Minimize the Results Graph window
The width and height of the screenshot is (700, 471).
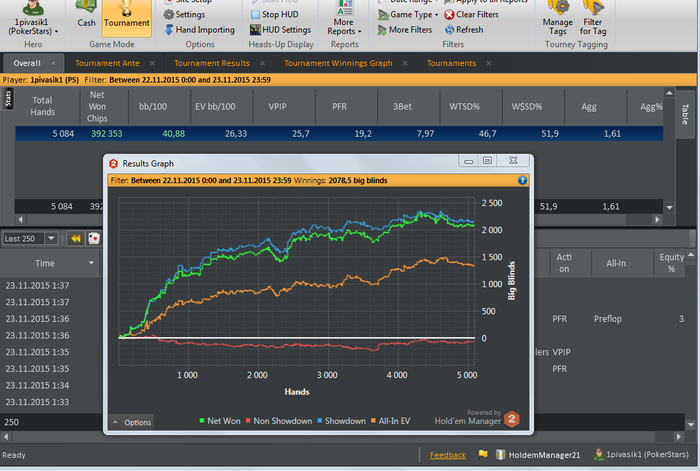[x=468, y=161]
